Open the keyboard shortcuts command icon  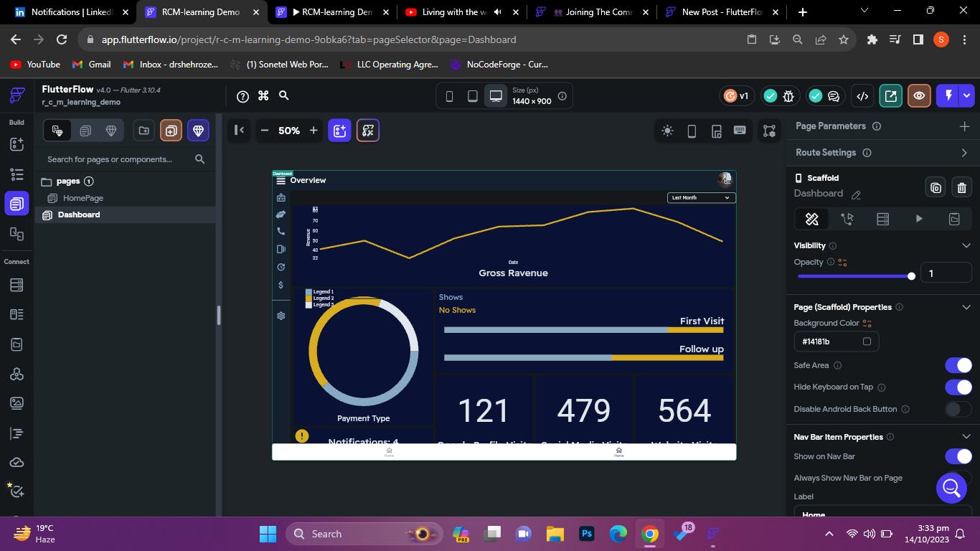(263, 96)
